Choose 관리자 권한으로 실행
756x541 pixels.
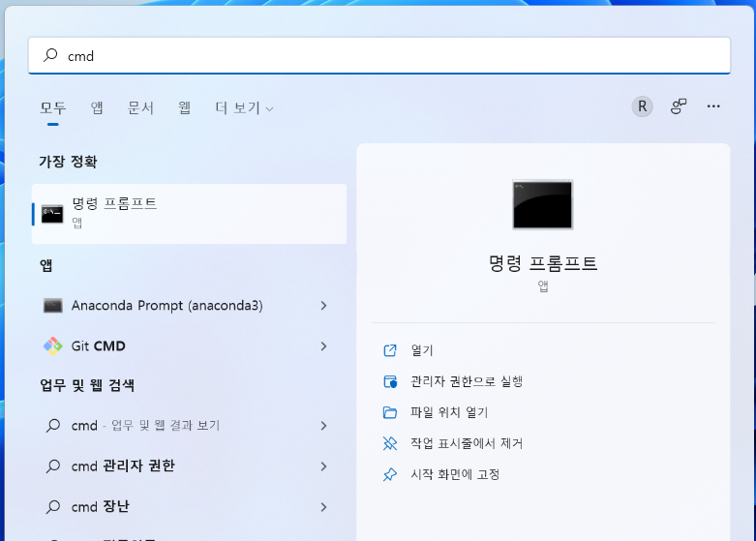pos(467,381)
